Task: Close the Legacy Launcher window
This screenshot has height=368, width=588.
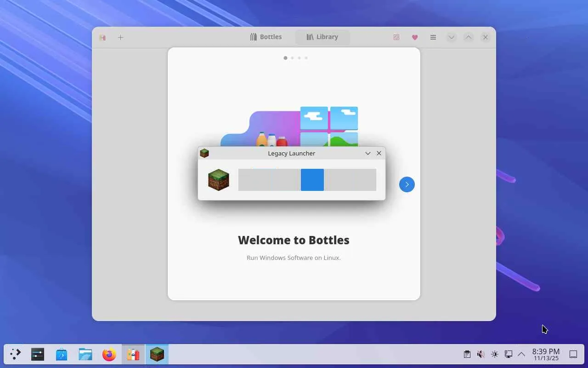Action: point(379,153)
